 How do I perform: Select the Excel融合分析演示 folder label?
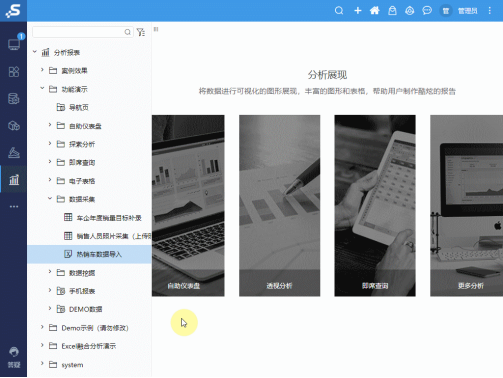(89, 346)
